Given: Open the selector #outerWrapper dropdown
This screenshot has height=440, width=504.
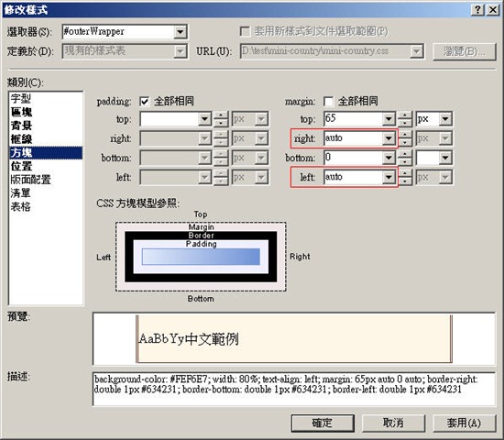Looking at the screenshot, I should coord(181,32).
